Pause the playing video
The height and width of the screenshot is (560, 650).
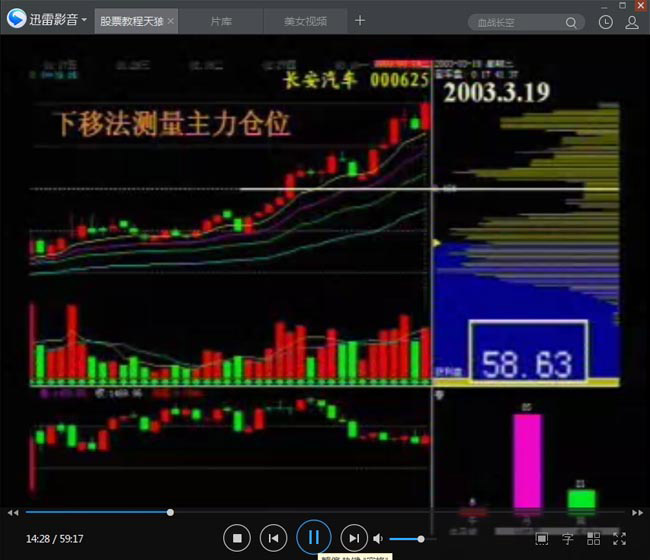point(314,537)
